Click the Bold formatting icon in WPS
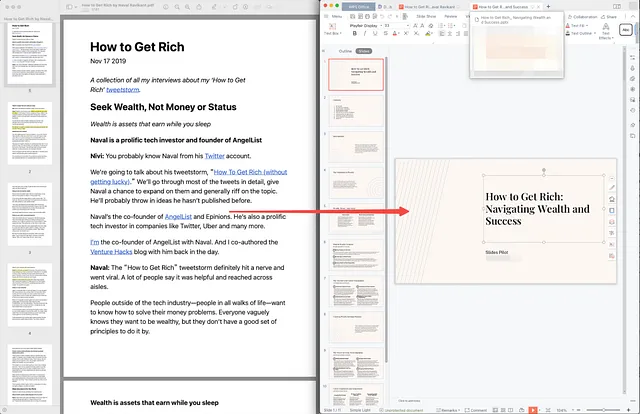This screenshot has width=640, height=414. tap(355, 33)
